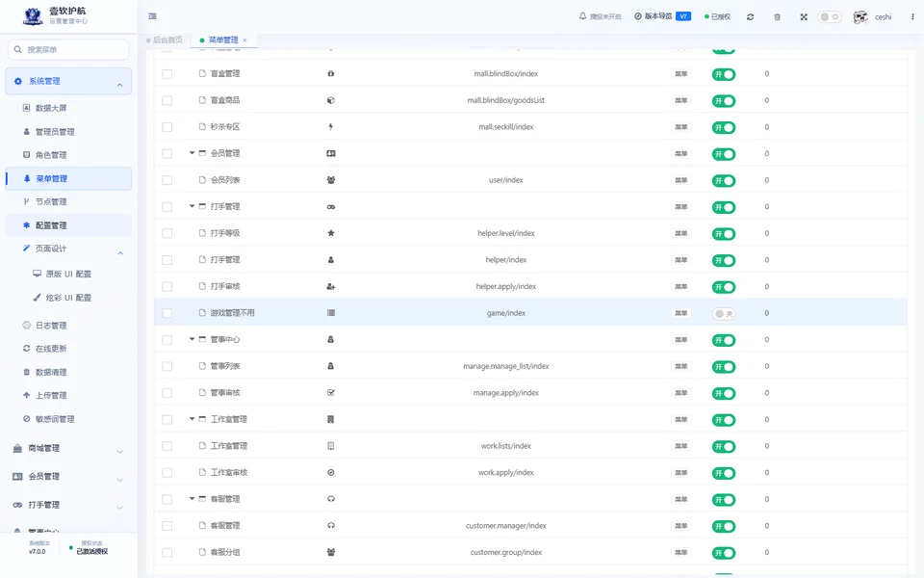
Task: Select the 打手等级 row checkbox
Action: 167,233
